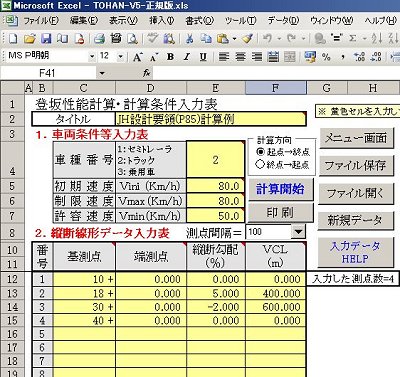Click the Undo arrow icon

(267, 39)
